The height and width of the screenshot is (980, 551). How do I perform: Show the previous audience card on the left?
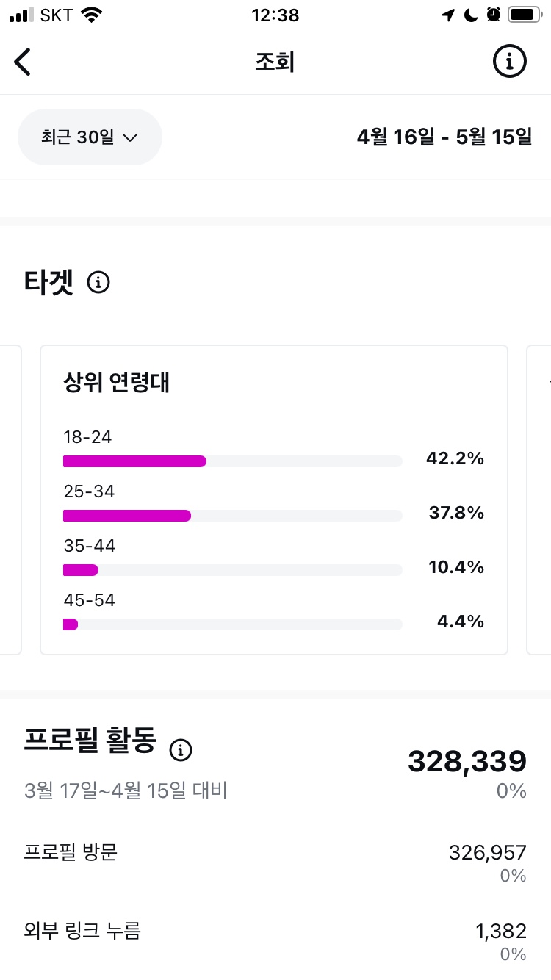10,500
